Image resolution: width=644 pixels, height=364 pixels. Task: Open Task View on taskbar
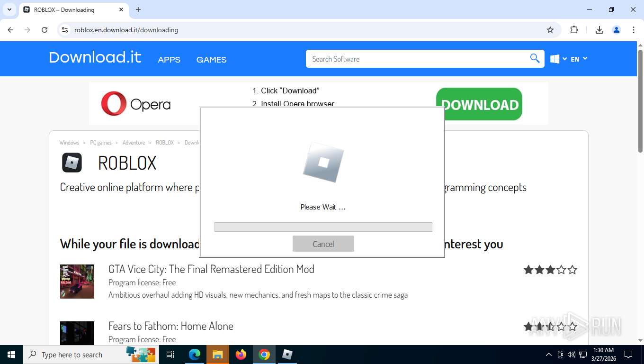[170, 355]
